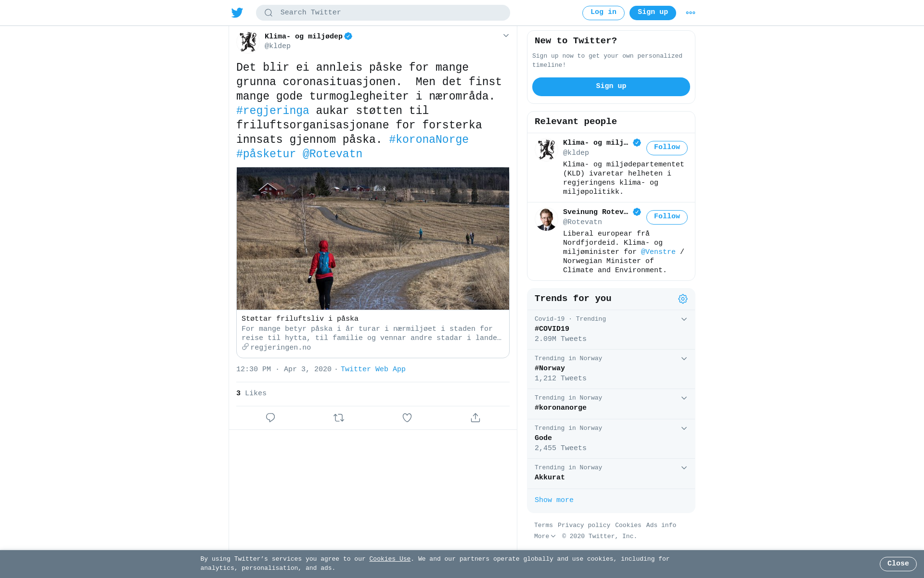Click the Twitter bird home logo
Image resolution: width=924 pixels, height=578 pixels.
(x=237, y=13)
